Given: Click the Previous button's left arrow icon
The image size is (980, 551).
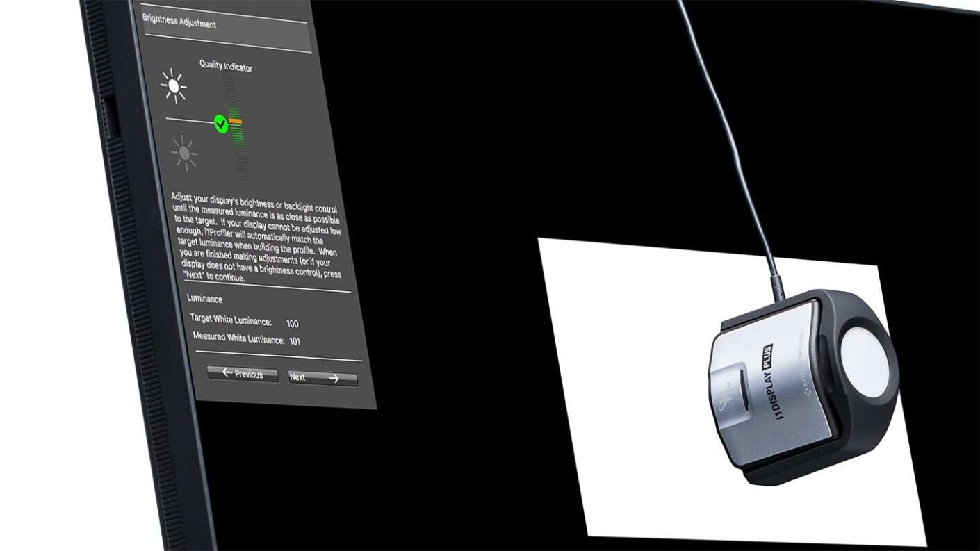Looking at the screenshot, I should (x=227, y=372).
